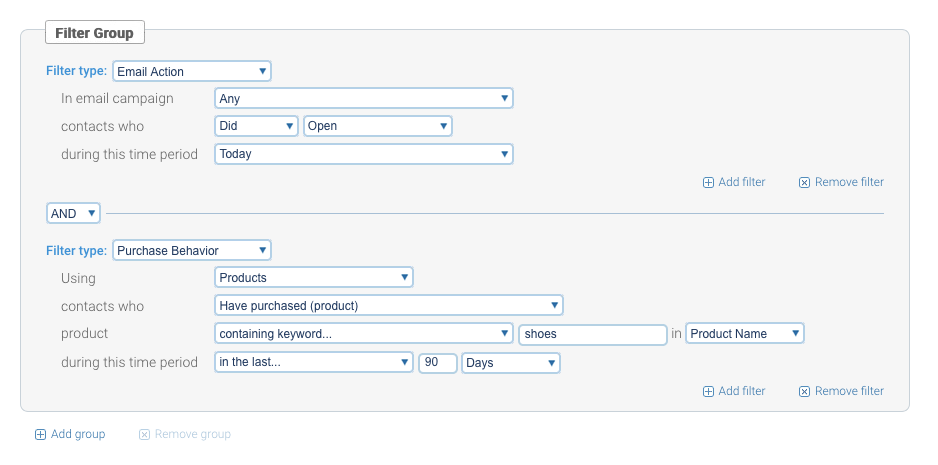Click the 'shoes' keyword text field
This screenshot has height=465, width=938.
[593, 334]
